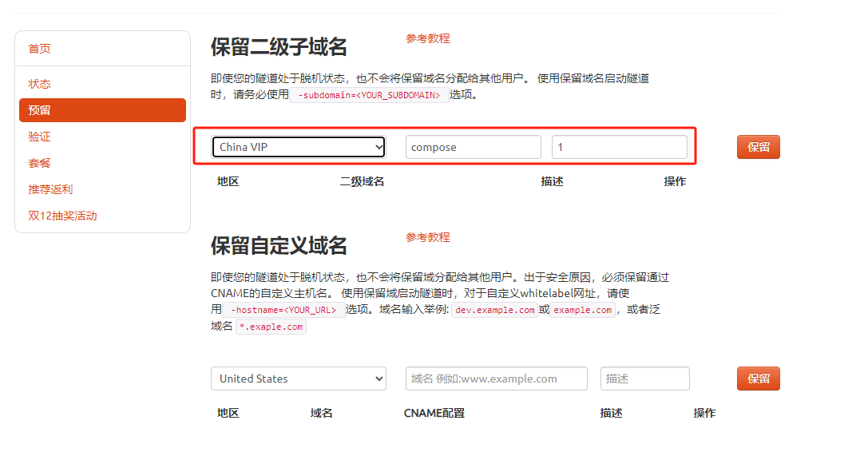
Task: Click the 地区 header under subdomain form
Action: coord(228,181)
